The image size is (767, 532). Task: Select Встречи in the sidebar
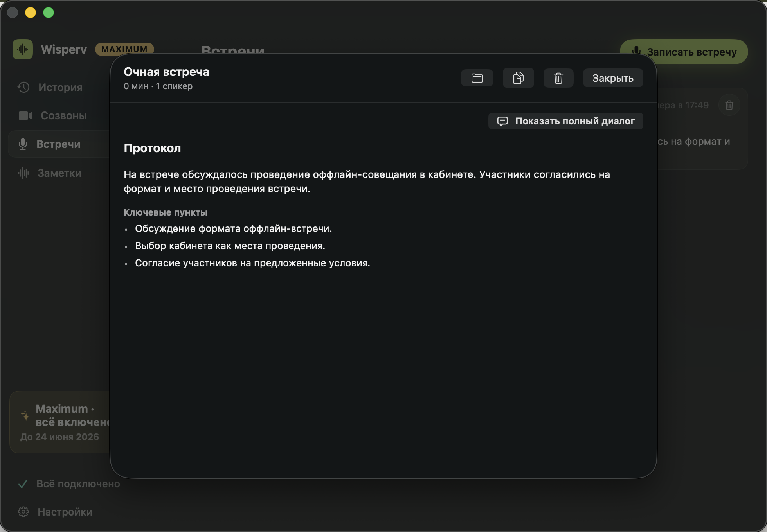(x=58, y=144)
